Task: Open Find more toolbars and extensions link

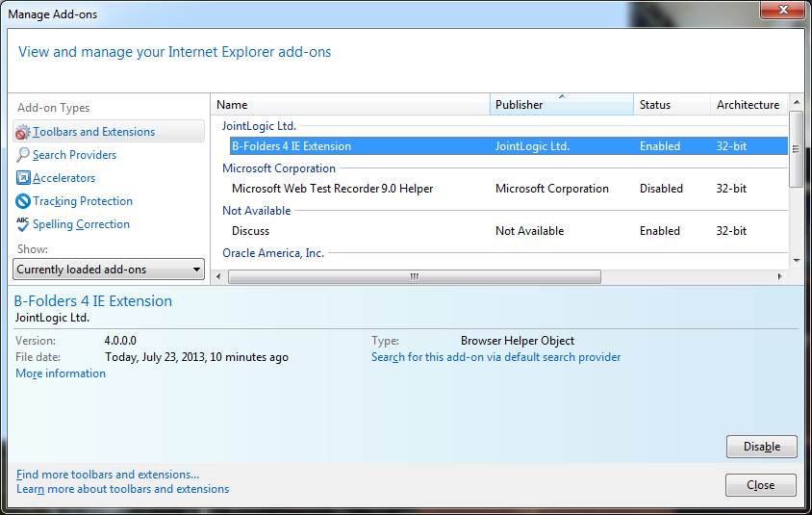Action: pyautogui.click(x=108, y=475)
